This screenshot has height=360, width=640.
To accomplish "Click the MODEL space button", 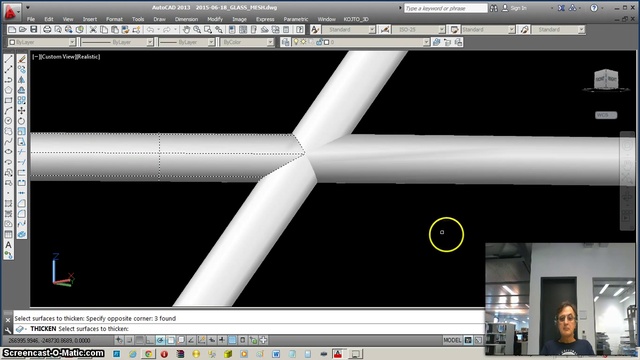I will (452, 340).
